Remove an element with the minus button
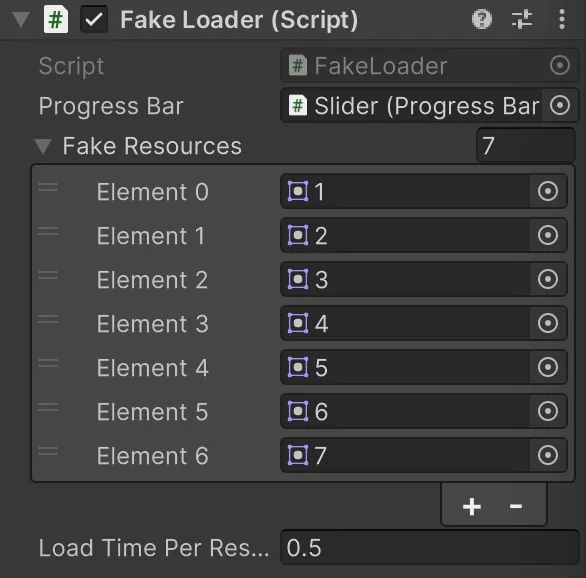 pyautogui.click(x=516, y=507)
